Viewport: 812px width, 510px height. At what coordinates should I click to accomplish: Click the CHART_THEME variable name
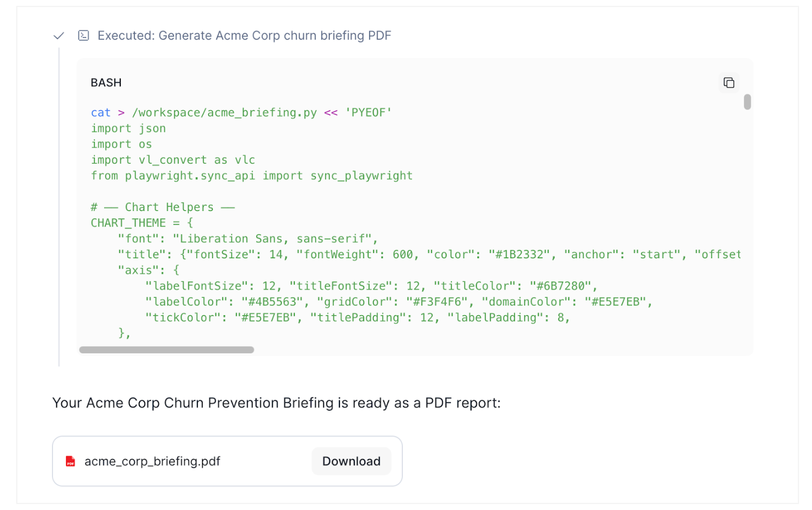tap(128, 223)
